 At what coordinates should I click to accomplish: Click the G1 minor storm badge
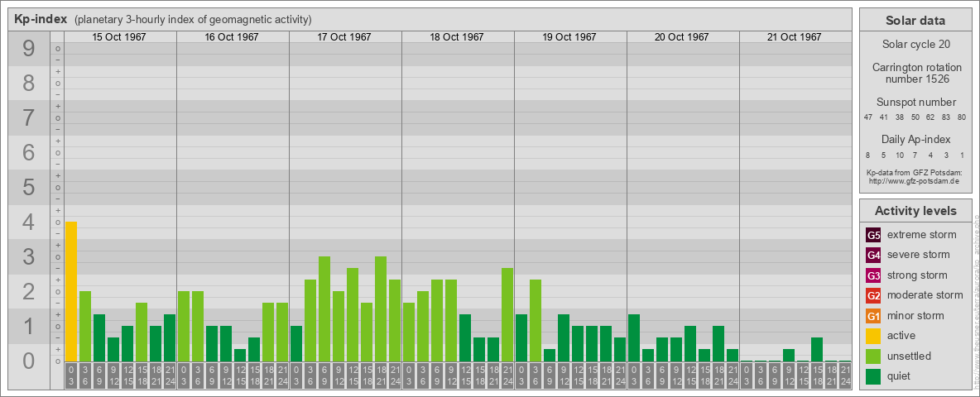(873, 316)
